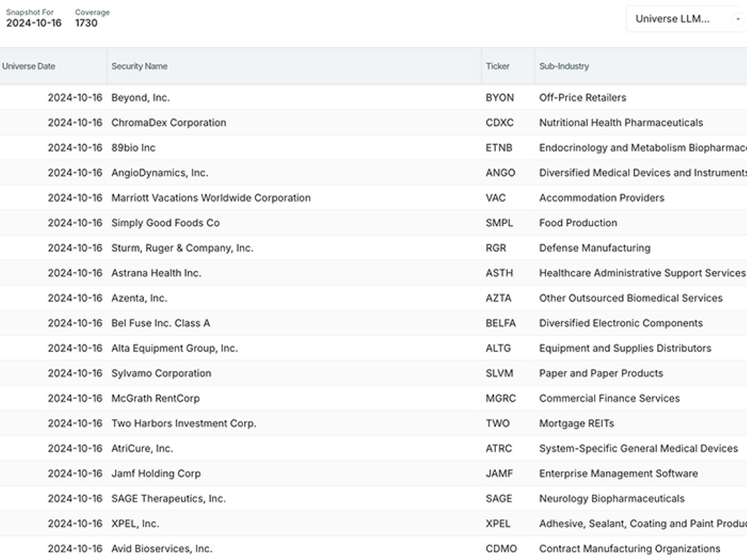747x560 pixels.
Task: Select ticker BELFA
Action: coord(501,323)
